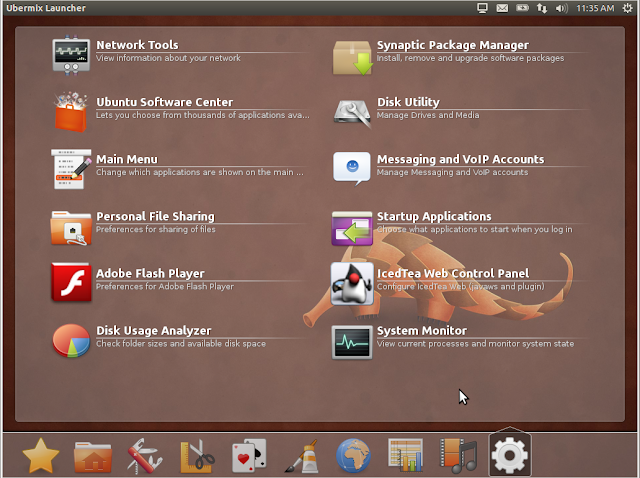Click the Disk Usage Analyzer title
Viewport: 640px width, 478px height.
(154, 331)
